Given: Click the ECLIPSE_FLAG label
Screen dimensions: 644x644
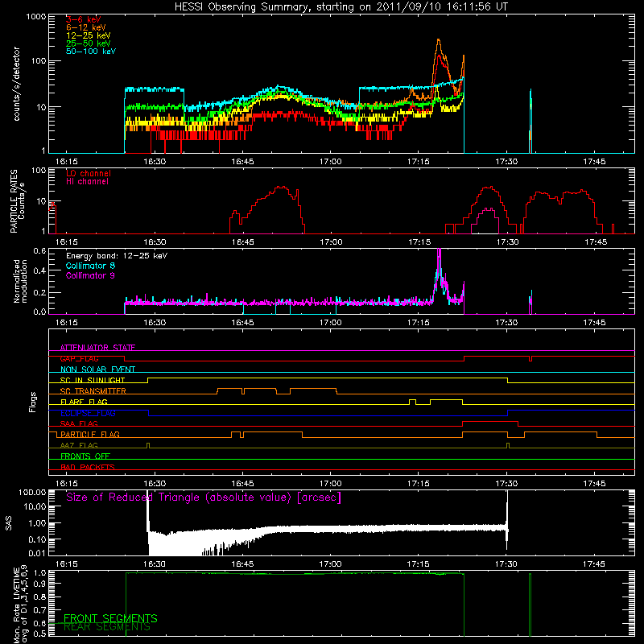Looking at the screenshot, I should pyautogui.click(x=88, y=413).
